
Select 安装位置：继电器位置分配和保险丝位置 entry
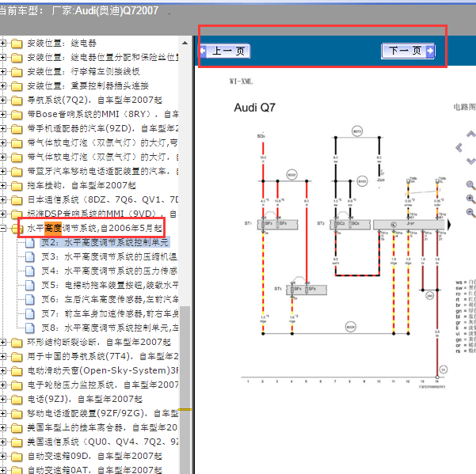103,57
